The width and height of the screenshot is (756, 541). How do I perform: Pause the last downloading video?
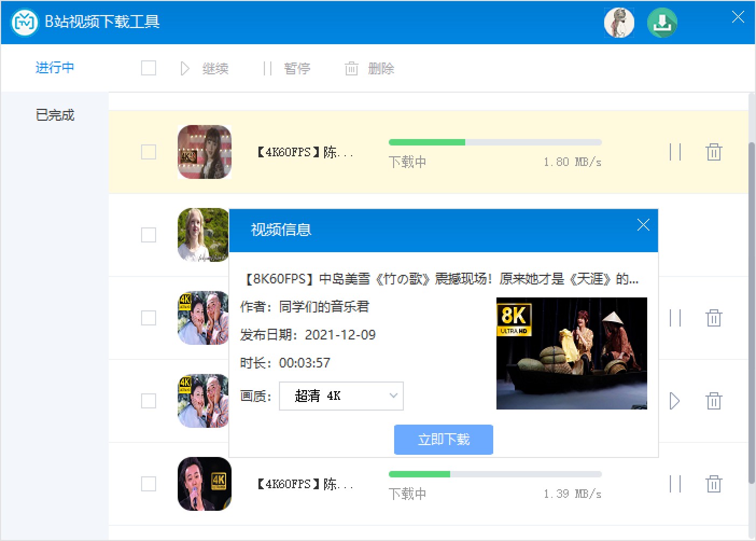[675, 484]
